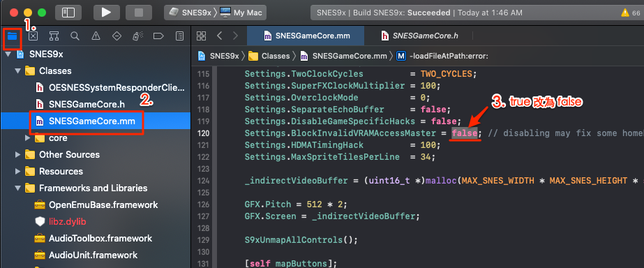Collapse the Classes folder group

pyautogui.click(x=17, y=71)
